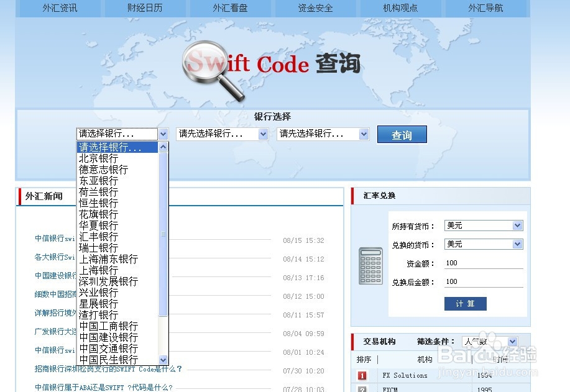Pick 星展银行 in the bank list

[x=117, y=304]
